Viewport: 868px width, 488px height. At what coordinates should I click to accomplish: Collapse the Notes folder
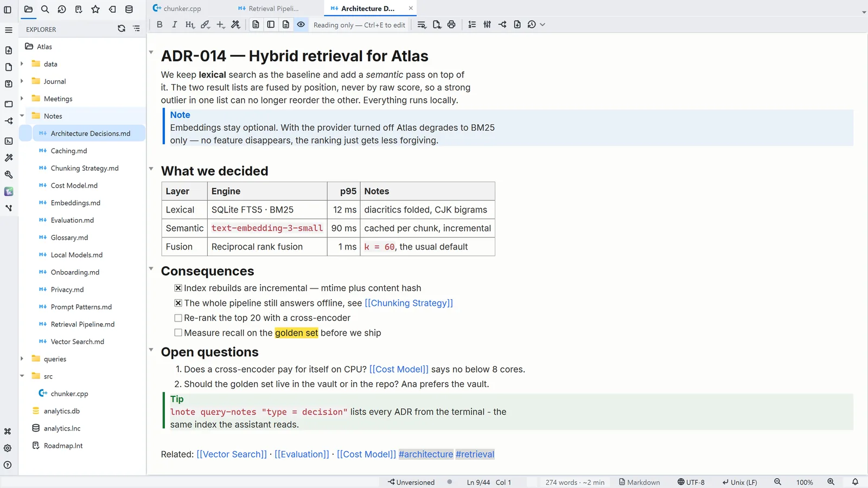coord(22,115)
